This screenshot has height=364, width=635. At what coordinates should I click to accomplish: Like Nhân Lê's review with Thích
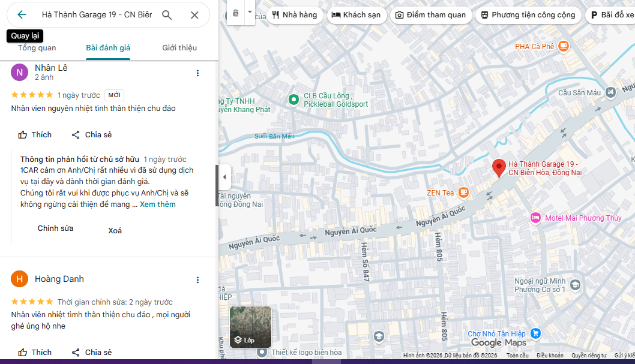click(x=35, y=135)
